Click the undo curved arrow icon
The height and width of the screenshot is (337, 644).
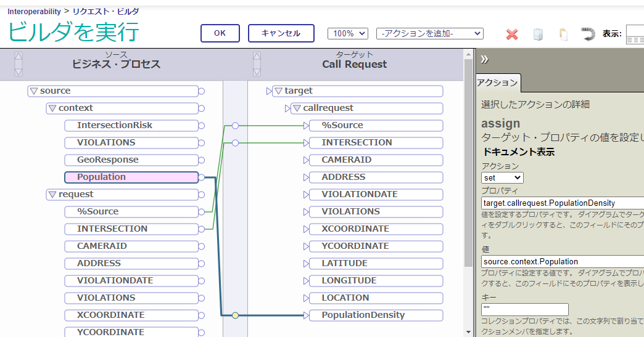point(588,33)
